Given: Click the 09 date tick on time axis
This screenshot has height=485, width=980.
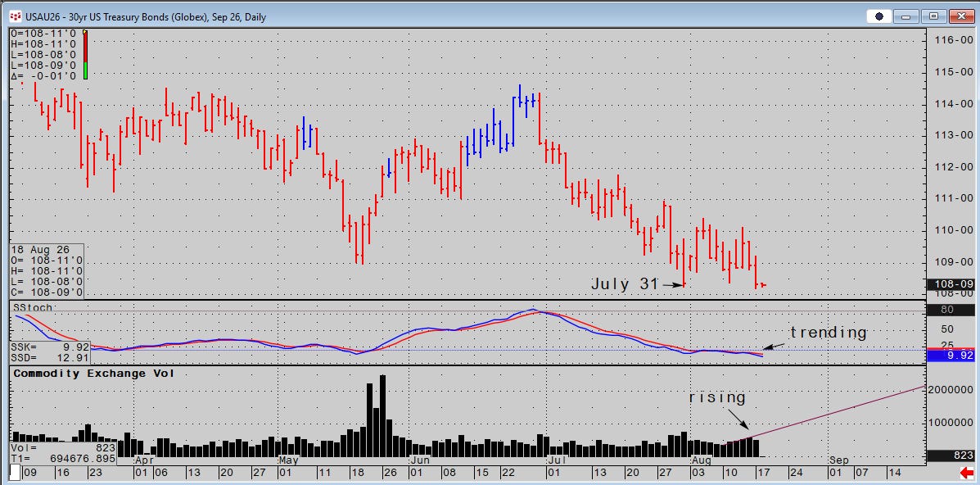Looking at the screenshot, I should point(30,472).
